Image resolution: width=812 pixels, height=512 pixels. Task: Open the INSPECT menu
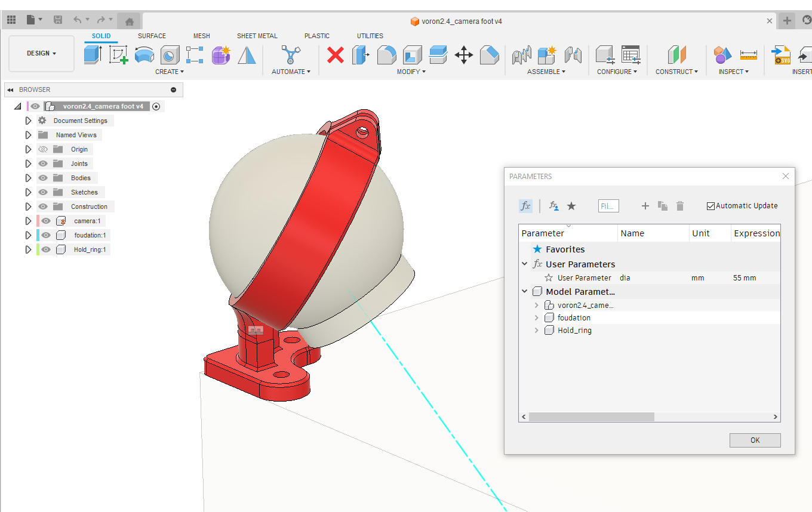tap(733, 72)
